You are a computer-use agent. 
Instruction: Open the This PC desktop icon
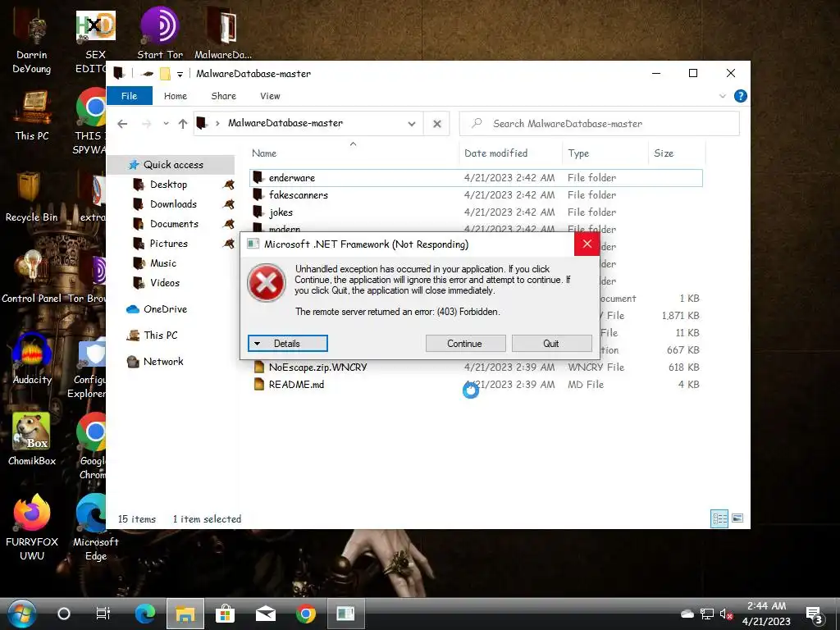click(32, 115)
